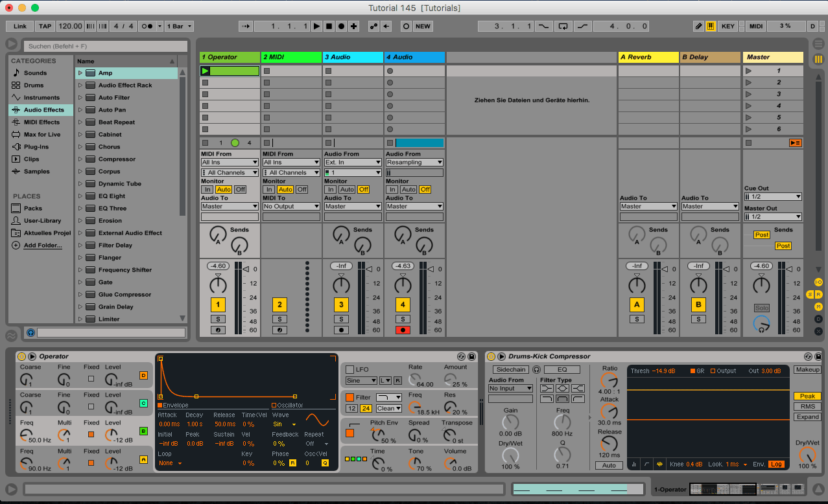Open the quantization 1 Bar dropdown
The width and height of the screenshot is (828, 504).
click(180, 27)
